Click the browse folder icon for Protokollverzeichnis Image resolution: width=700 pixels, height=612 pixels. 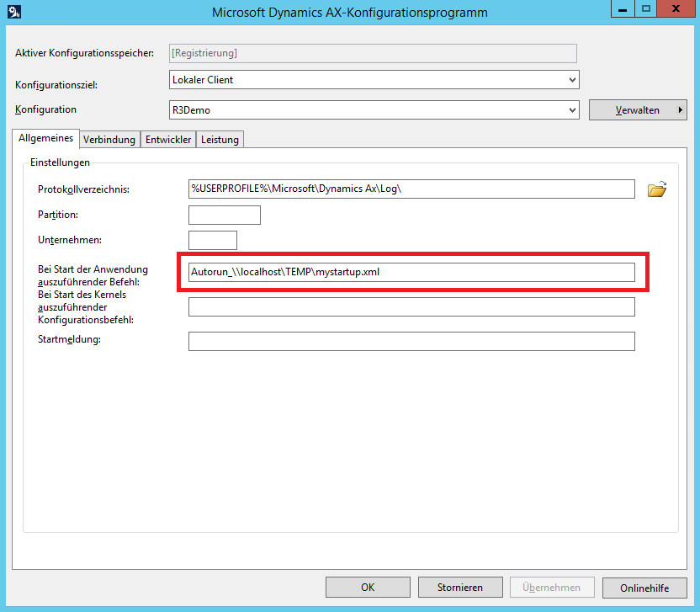[656, 189]
